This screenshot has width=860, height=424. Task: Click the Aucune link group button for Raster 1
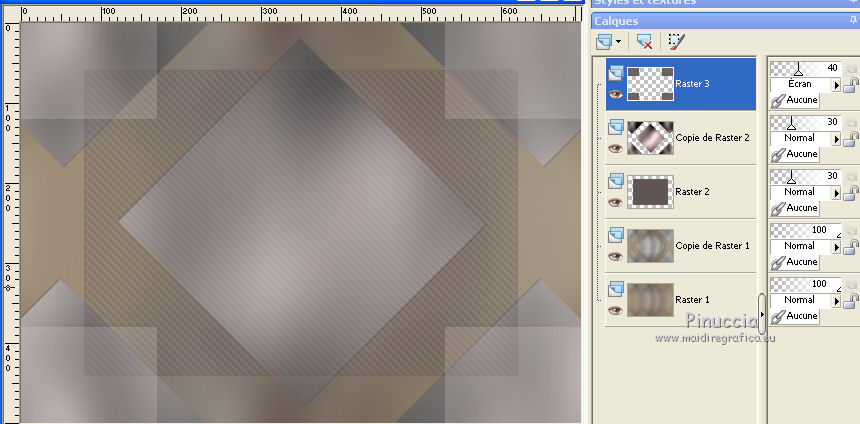pos(795,316)
